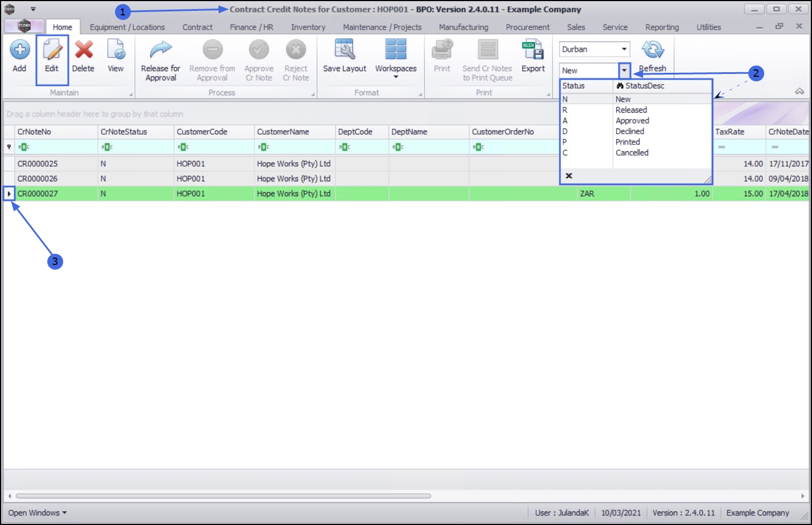Image resolution: width=812 pixels, height=525 pixels.
Task: Click the Save Layout icon
Action: click(345, 50)
